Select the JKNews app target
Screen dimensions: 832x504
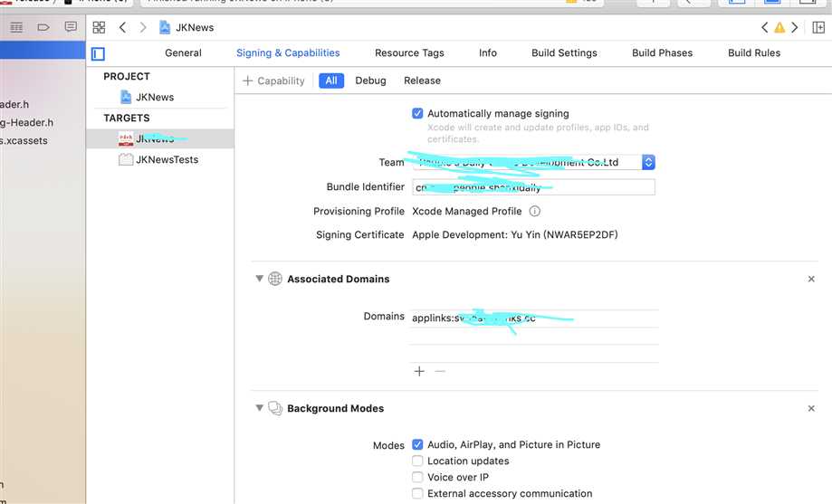[x=159, y=139]
